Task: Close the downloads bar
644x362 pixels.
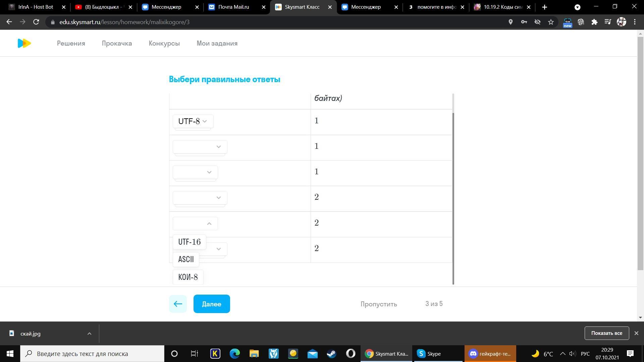Action: coord(636,333)
